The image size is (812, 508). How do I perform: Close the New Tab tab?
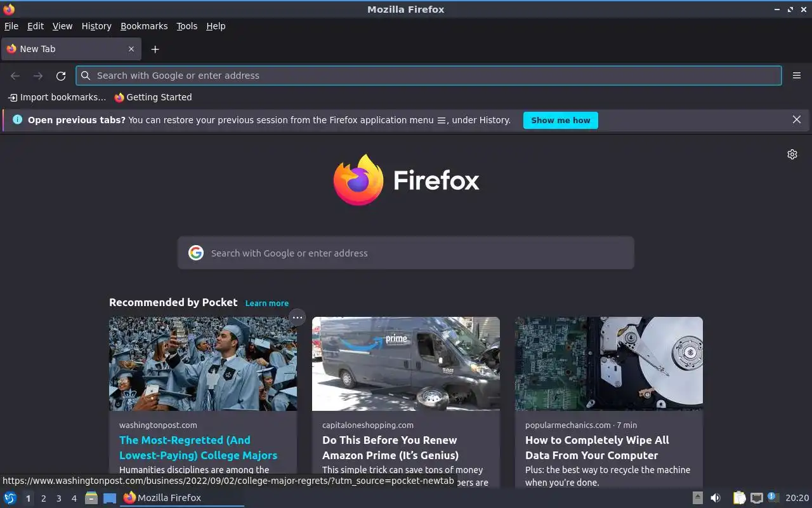[131, 49]
